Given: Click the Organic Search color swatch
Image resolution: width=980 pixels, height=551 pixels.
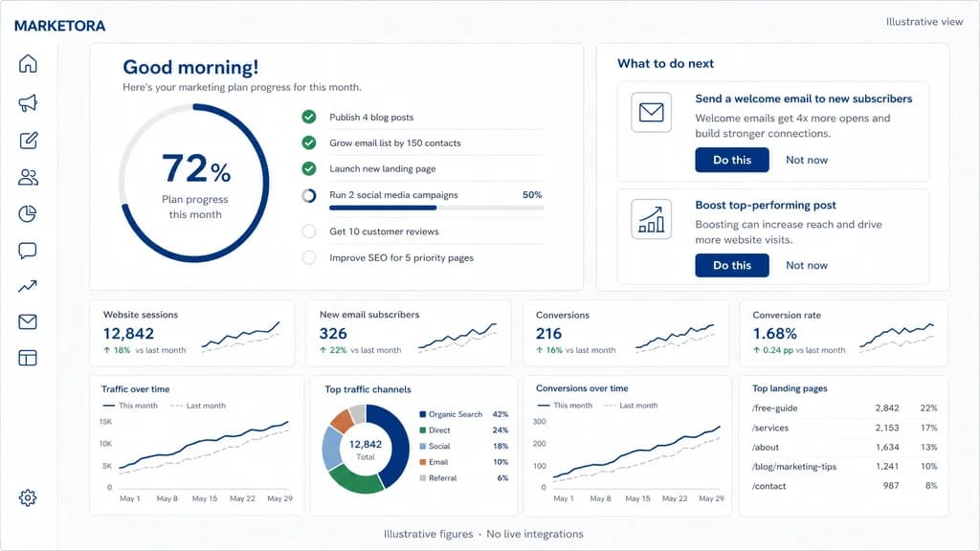Looking at the screenshot, I should point(422,414).
